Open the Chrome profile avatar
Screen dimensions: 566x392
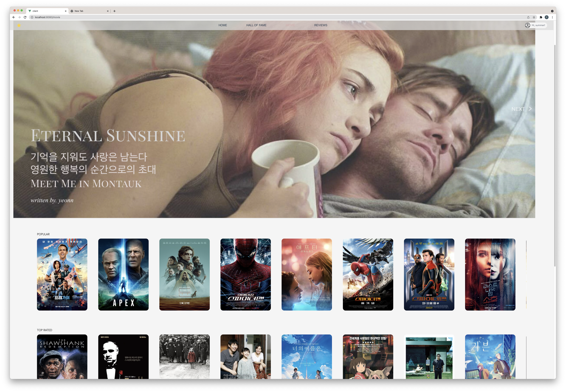[x=547, y=17]
